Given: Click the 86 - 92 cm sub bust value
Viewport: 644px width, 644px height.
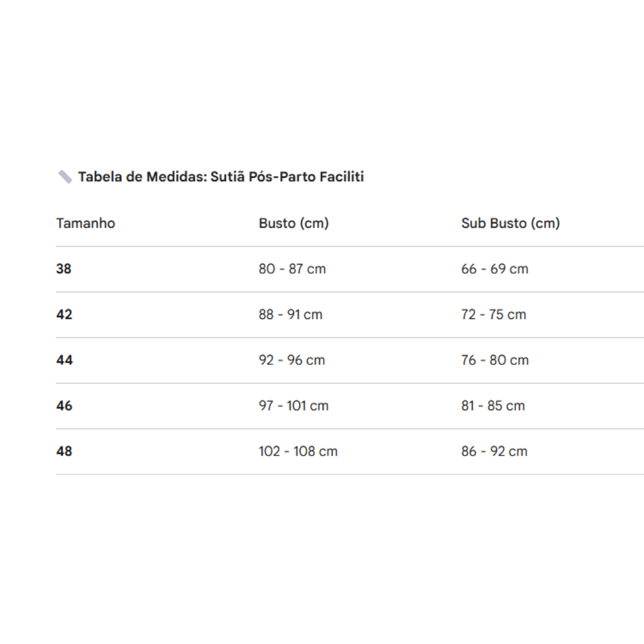Looking at the screenshot, I should (x=494, y=451).
